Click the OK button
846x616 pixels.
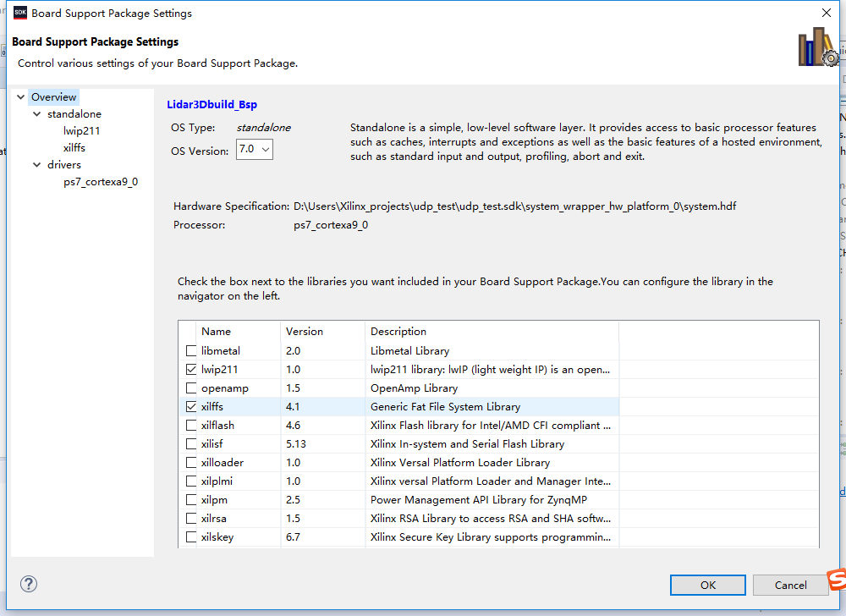pos(707,585)
